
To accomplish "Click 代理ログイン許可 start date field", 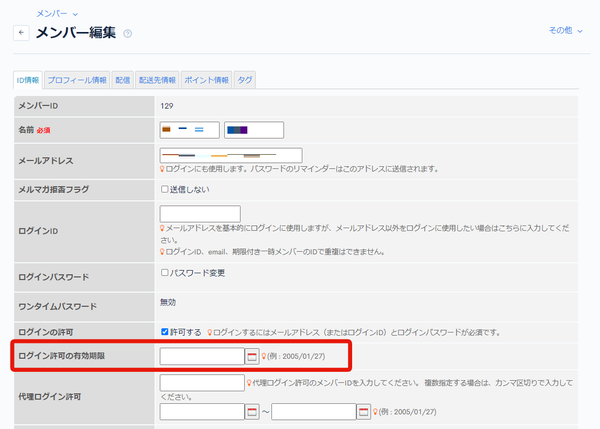I will point(202,412).
